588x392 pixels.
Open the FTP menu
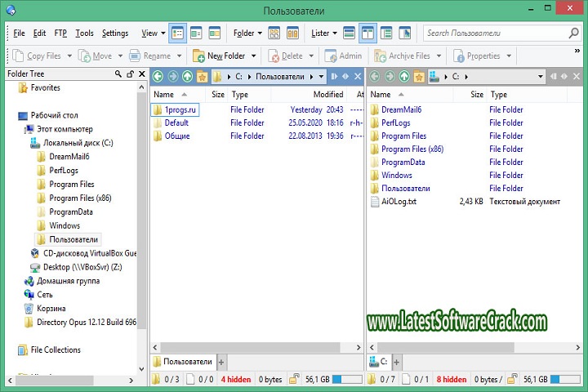click(60, 33)
